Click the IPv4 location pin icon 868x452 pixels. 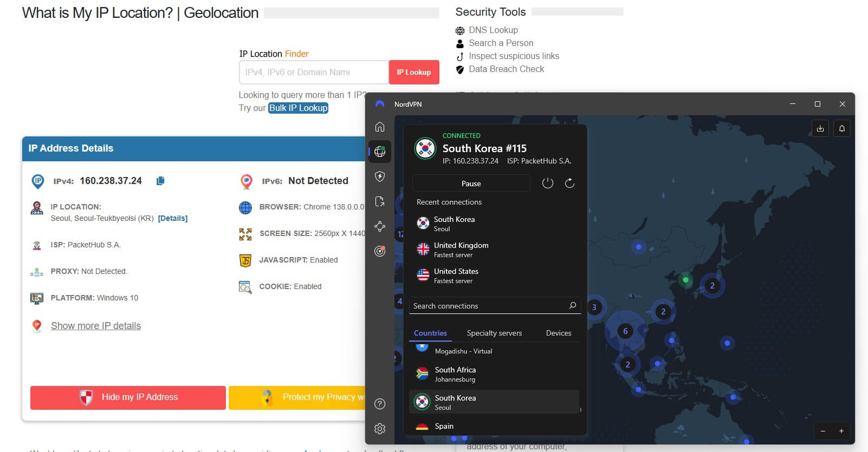pyautogui.click(x=37, y=181)
